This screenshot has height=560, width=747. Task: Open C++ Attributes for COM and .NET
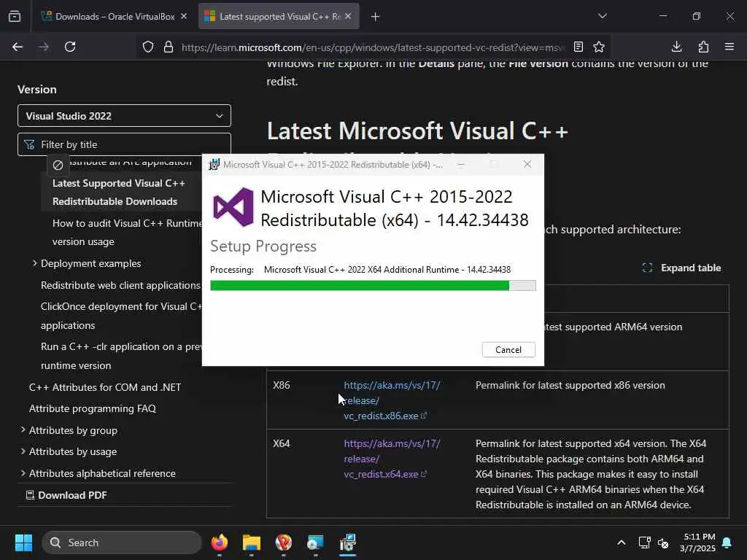pos(105,387)
